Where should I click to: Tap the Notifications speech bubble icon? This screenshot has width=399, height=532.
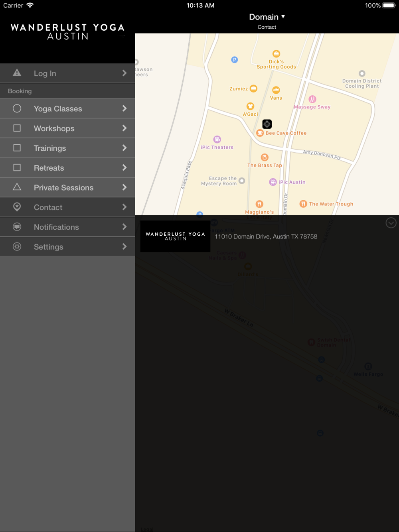17,227
